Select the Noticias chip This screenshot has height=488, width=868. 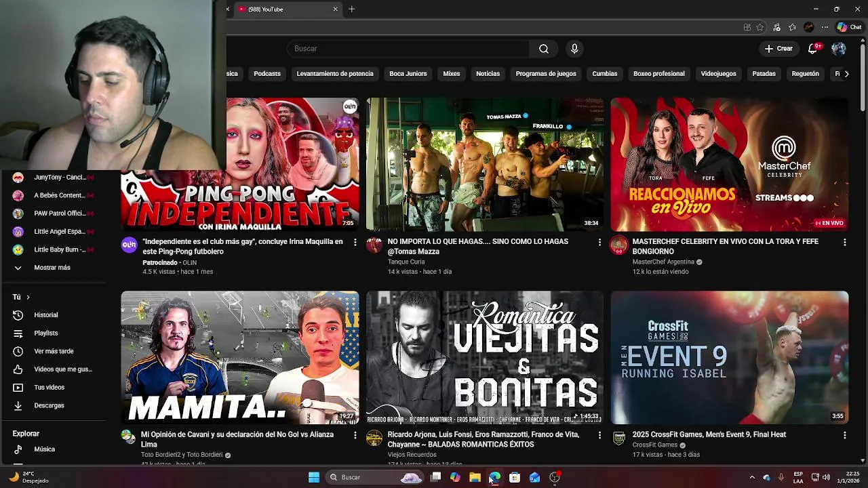(x=488, y=74)
